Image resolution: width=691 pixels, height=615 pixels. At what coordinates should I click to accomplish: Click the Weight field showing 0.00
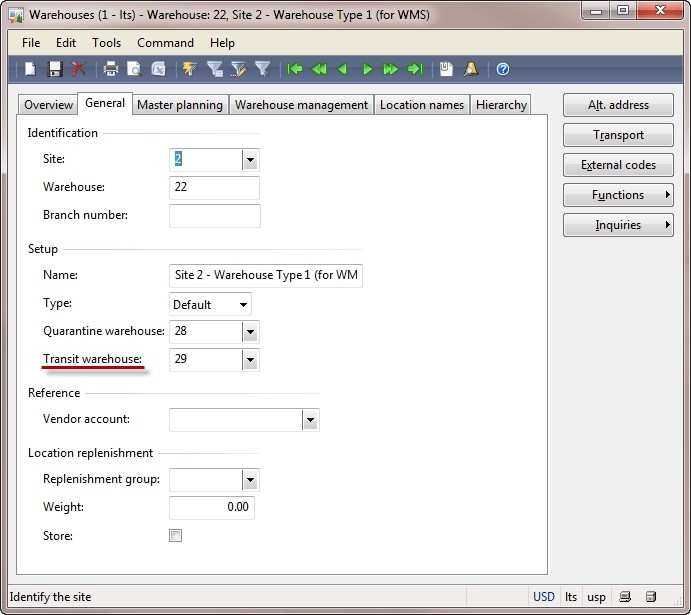(212, 507)
